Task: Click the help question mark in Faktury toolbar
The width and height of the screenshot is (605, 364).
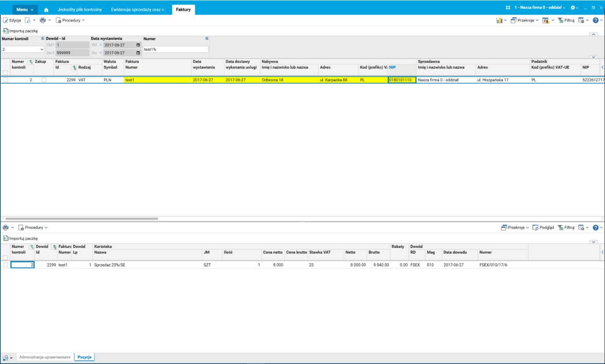Action: coord(595,20)
